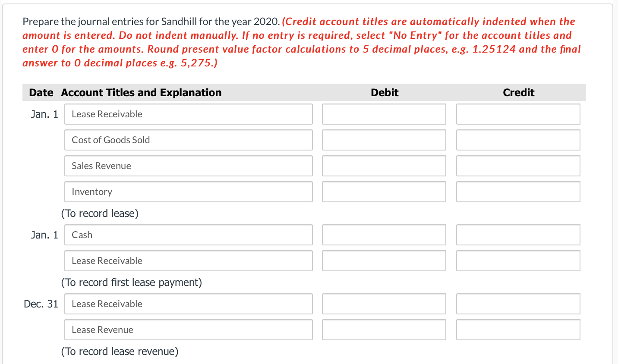Open the Lease Receivable dropdown in the payment entry
The width and height of the screenshot is (618, 364).
(188, 260)
